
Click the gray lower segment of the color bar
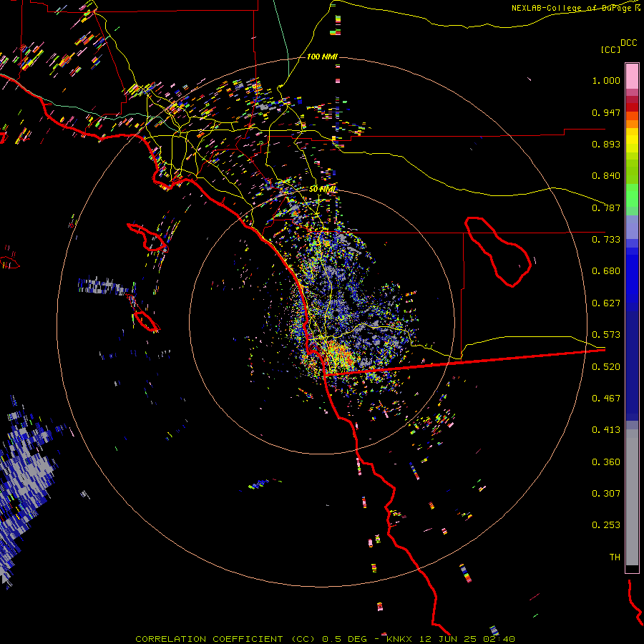pos(632,497)
